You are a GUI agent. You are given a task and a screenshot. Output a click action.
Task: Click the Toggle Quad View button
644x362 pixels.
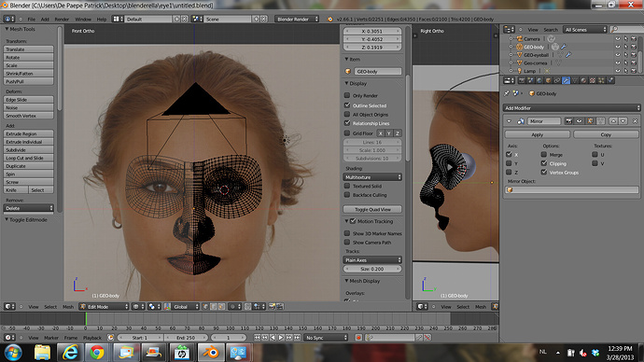click(x=372, y=209)
